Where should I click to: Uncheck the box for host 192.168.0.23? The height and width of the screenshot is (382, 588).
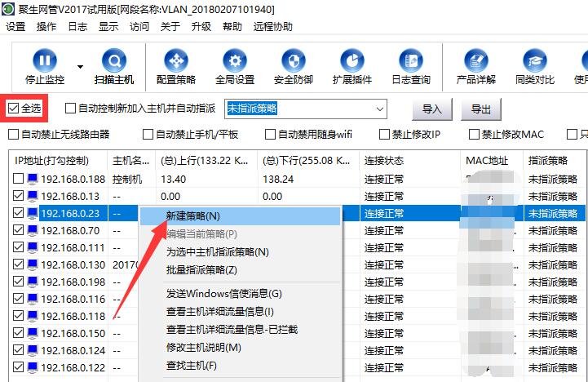click(18, 213)
